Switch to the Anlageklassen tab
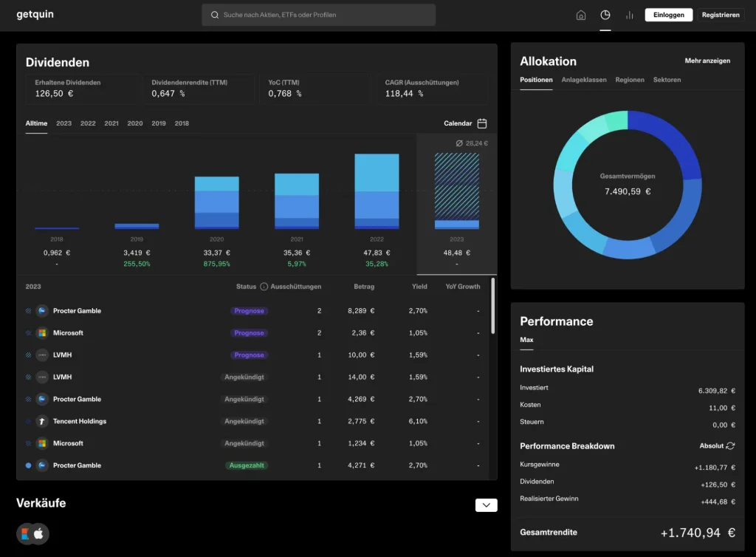The image size is (756, 557). [583, 80]
